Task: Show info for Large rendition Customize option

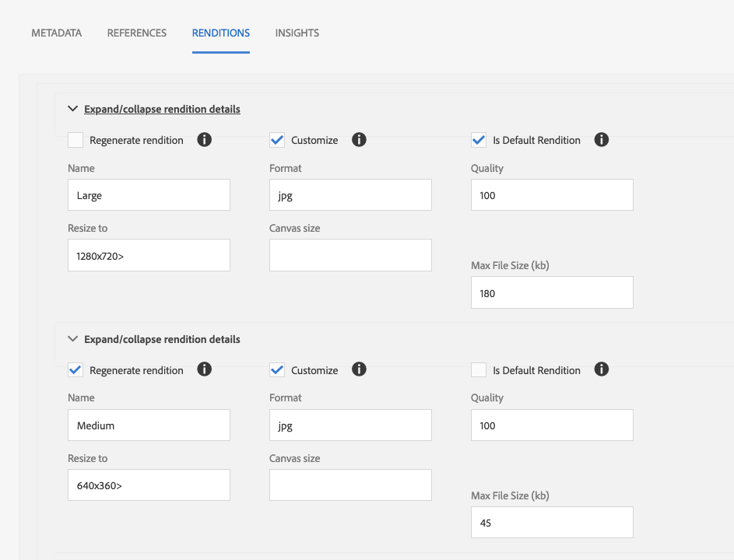Action: [359, 139]
